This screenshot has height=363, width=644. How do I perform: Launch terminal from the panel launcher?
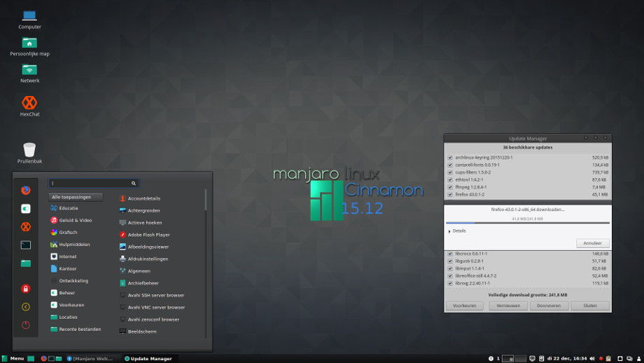(x=51, y=359)
